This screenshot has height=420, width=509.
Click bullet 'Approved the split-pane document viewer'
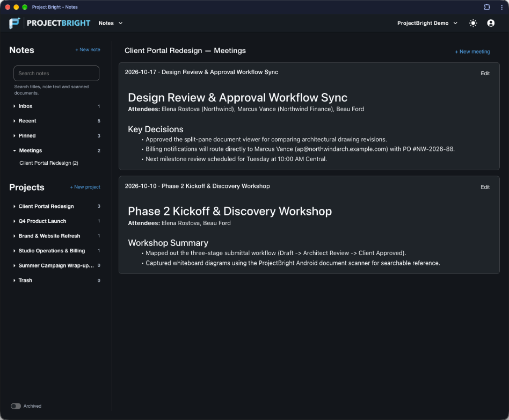[266, 139]
